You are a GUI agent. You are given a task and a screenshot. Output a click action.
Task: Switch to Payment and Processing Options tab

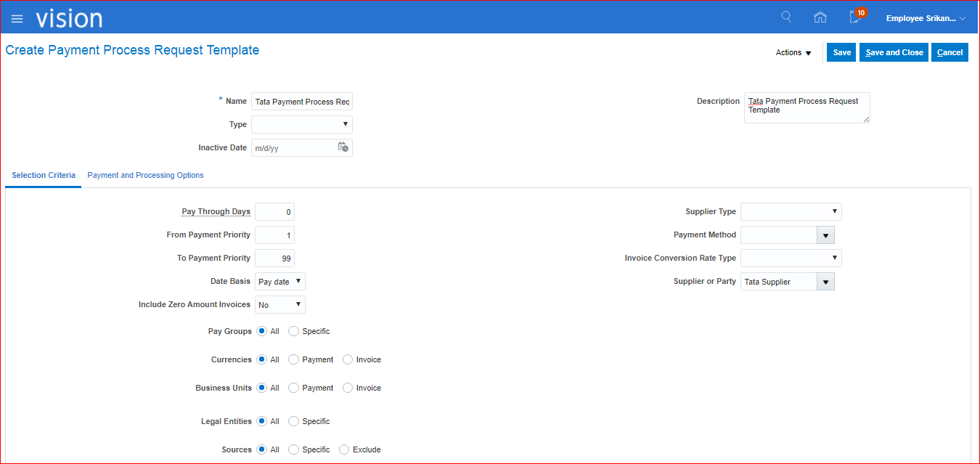tap(145, 175)
